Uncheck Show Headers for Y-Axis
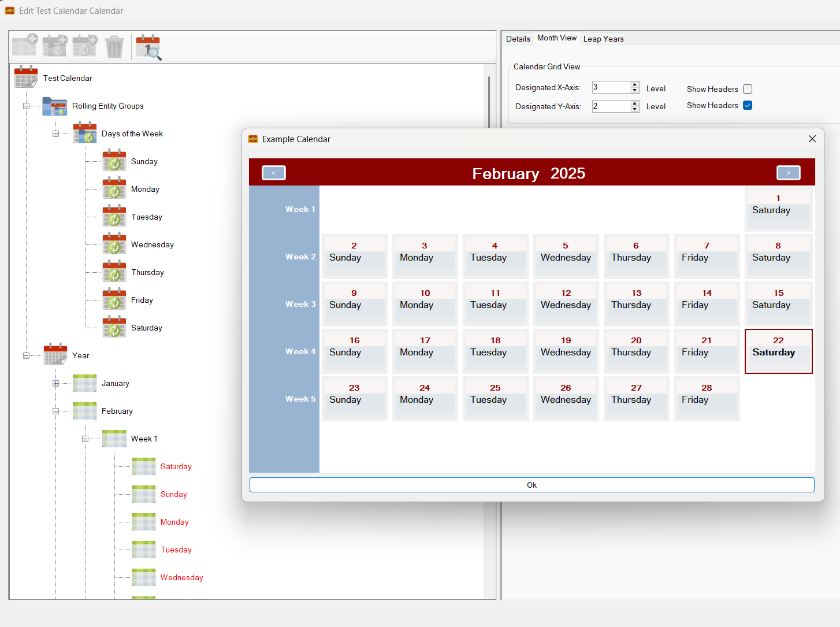Viewport: 840px width, 627px height. click(748, 105)
